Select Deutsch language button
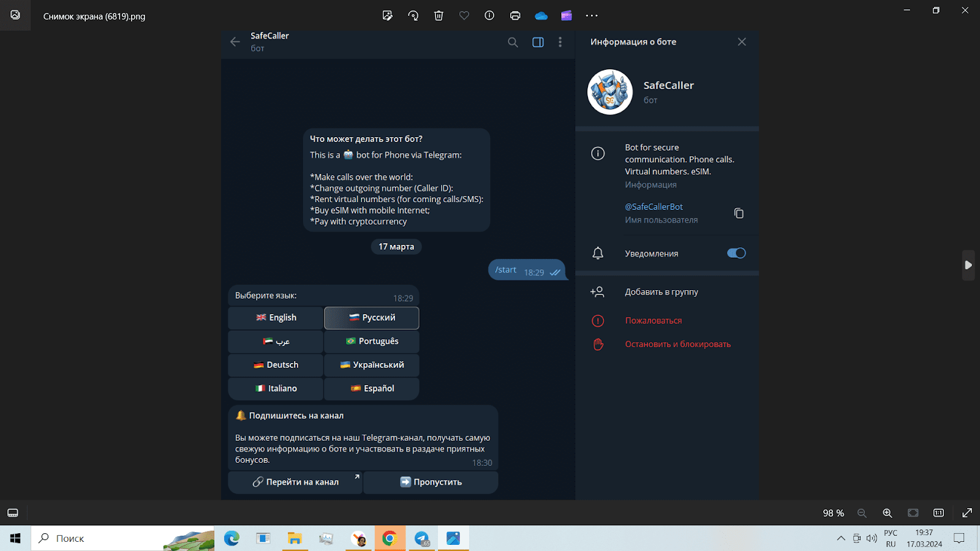 [276, 365]
